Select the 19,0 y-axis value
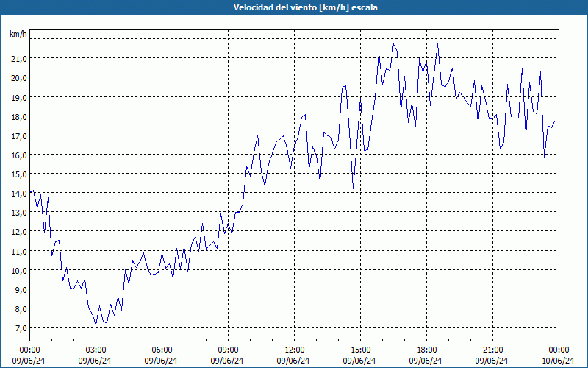 [x=20, y=97]
